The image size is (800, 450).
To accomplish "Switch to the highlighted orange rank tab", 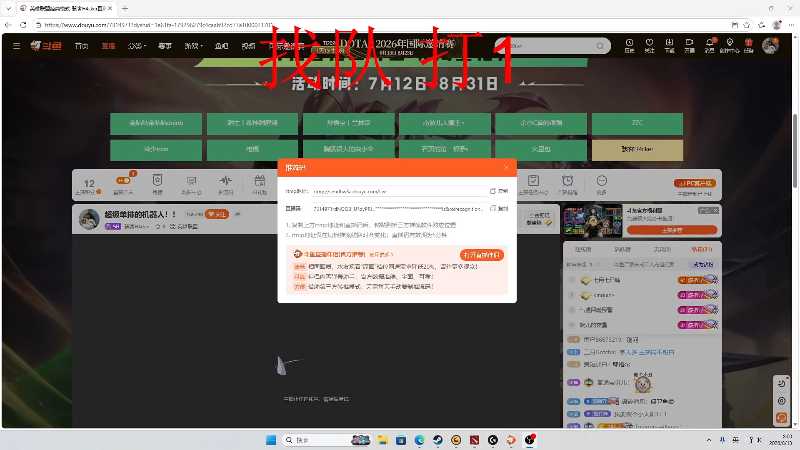I will click(x=702, y=249).
